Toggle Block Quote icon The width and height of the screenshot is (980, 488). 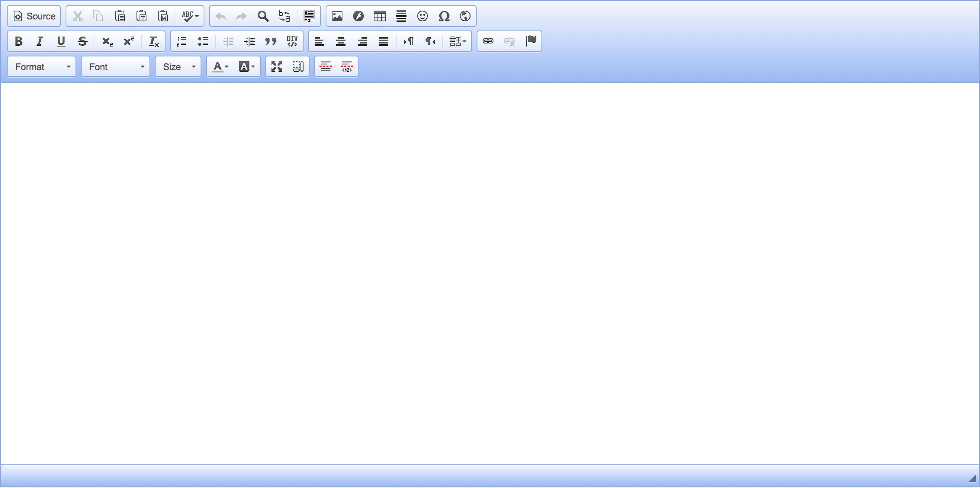tap(271, 41)
